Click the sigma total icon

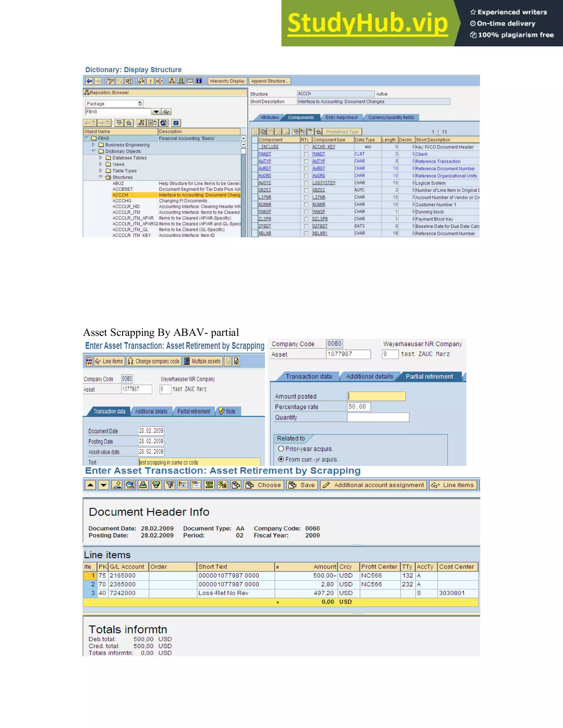(209, 485)
